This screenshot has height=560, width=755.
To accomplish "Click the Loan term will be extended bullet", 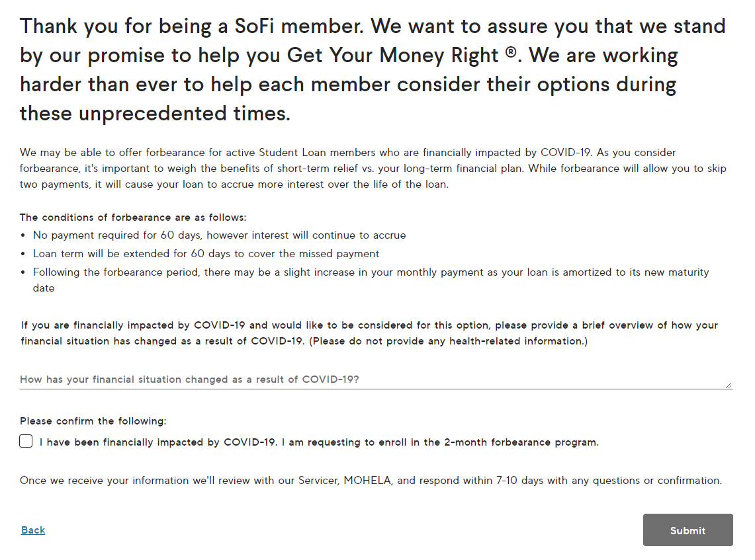I will click(x=206, y=253).
